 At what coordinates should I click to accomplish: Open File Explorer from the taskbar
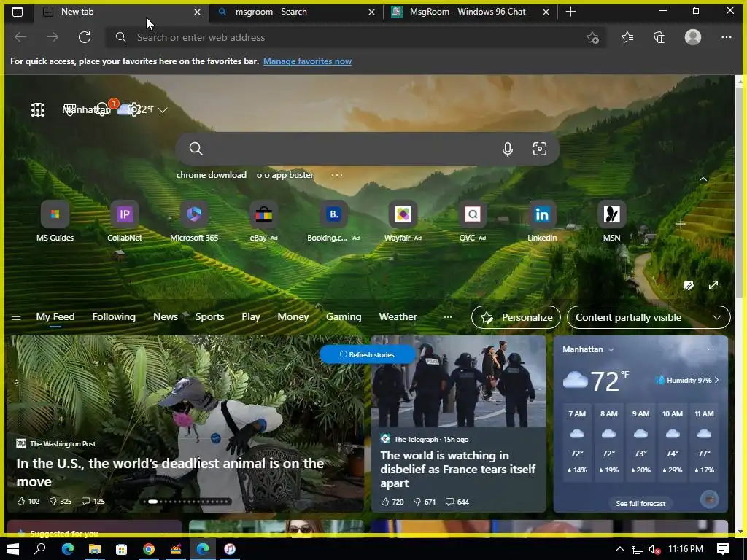pyautogui.click(x=95, y=549)
